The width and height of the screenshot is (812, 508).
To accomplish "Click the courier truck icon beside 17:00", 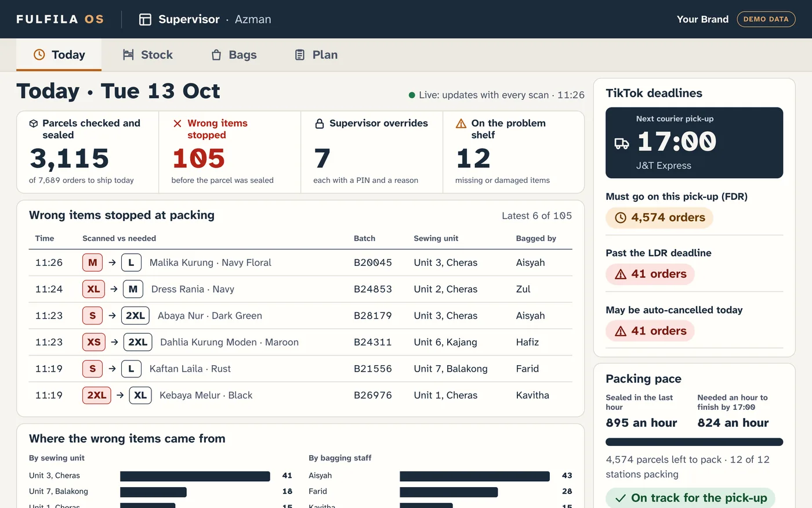I will tap(622, 143).
